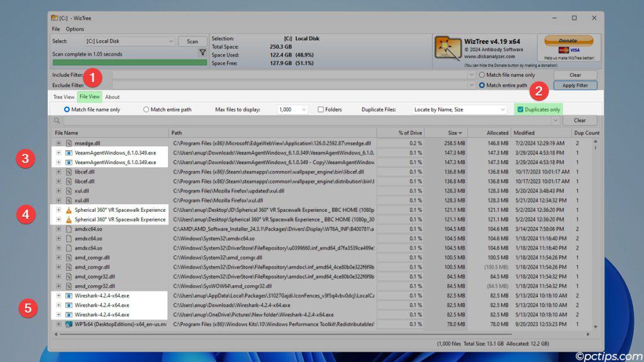644x362 pixels.
Task: Open the 'Max files to display' dropdown
Action: (292, 109)
